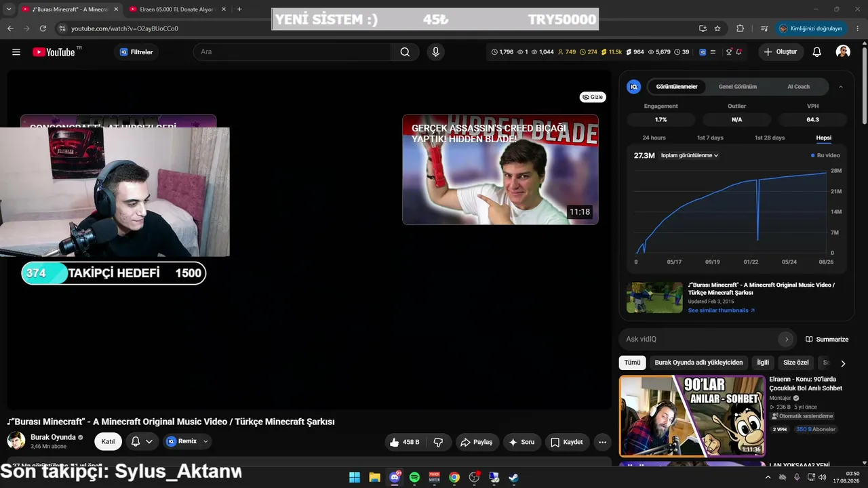Click the YouTube search box
The image size is (868, 488).
coord(292,52)
